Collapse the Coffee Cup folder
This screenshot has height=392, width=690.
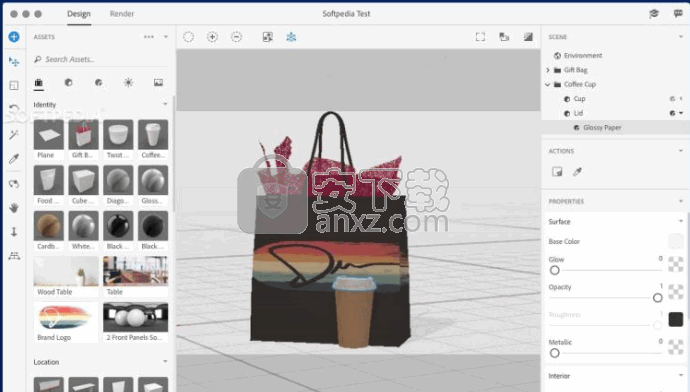548,84
